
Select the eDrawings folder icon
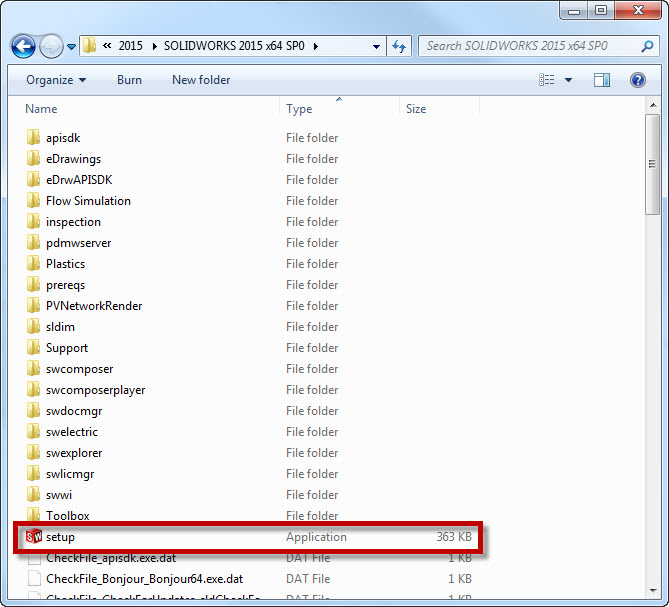coord(33,158)
